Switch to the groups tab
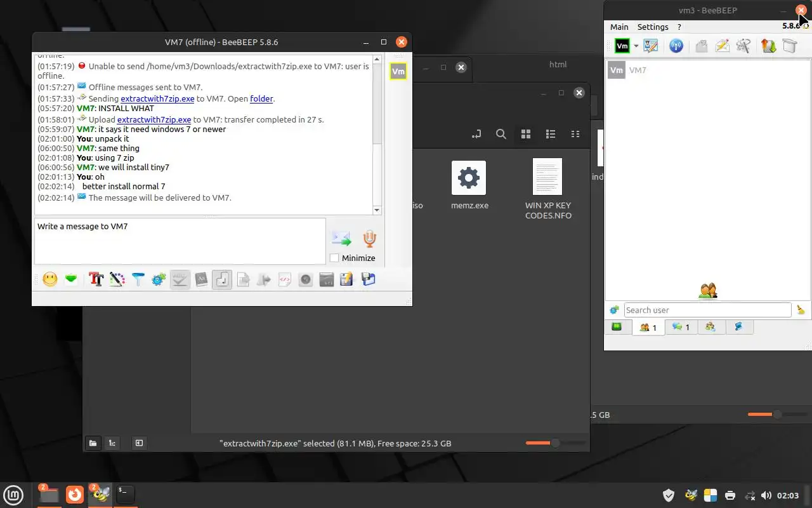Viewport: 812px width, 508px height. (x=710, y=327)
